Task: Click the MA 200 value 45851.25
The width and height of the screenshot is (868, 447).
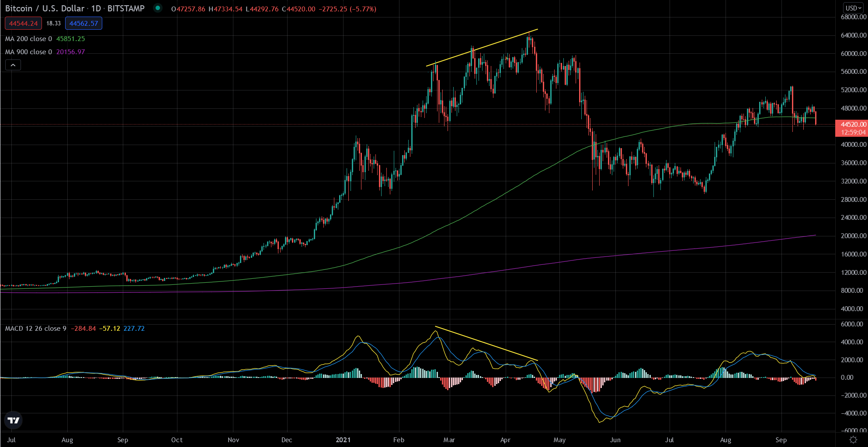Action: (x=70, y=39)
